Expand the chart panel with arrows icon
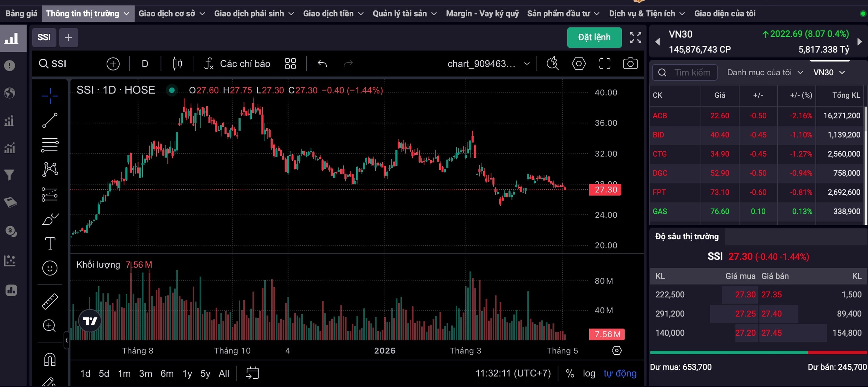 click(x=635, y=38)
